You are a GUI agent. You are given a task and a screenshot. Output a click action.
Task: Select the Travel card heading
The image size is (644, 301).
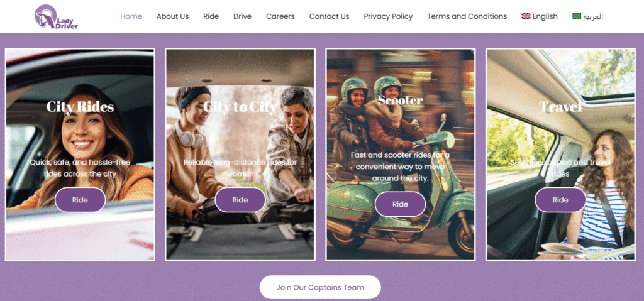[x=560, y=107]
